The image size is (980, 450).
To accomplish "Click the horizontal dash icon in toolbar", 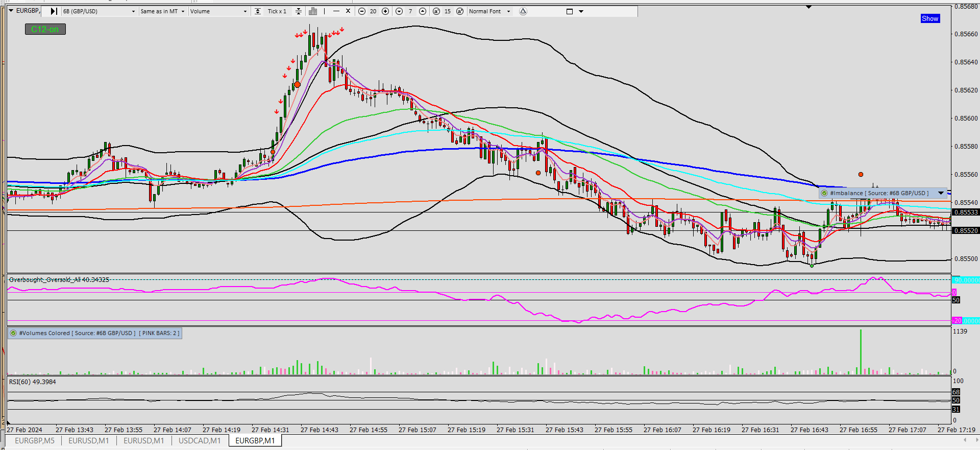I will pyautogui.click(x=336, y=11).
